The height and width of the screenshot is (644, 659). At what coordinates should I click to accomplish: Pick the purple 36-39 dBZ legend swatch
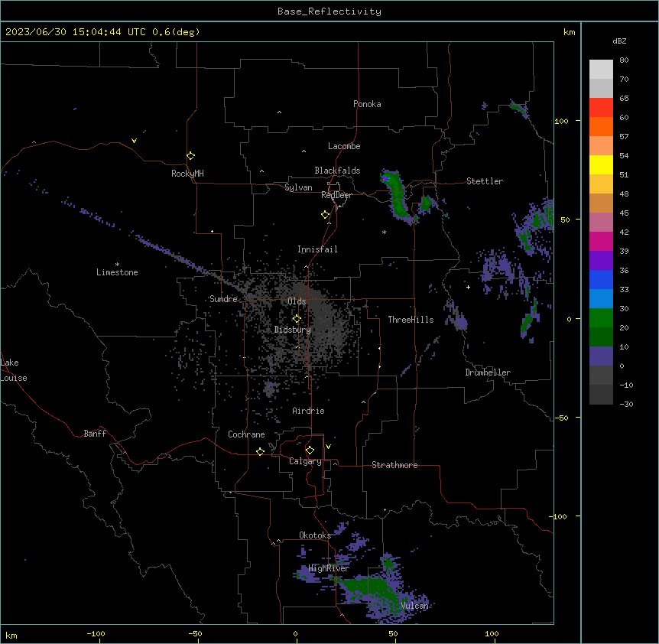pyautogui.click(x=601, y=261)
